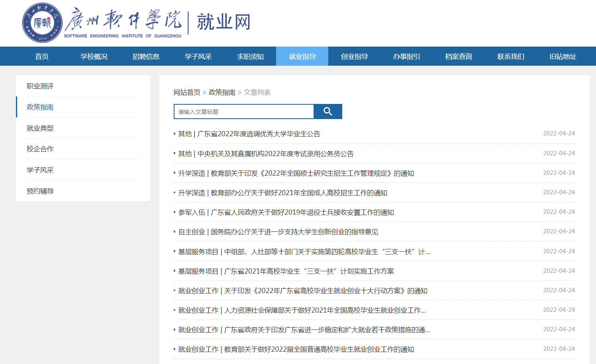The width and height of the screenshot is (596, 364).
Task: Choose 校企合作 from the sidebar
Action: point(40,149)
